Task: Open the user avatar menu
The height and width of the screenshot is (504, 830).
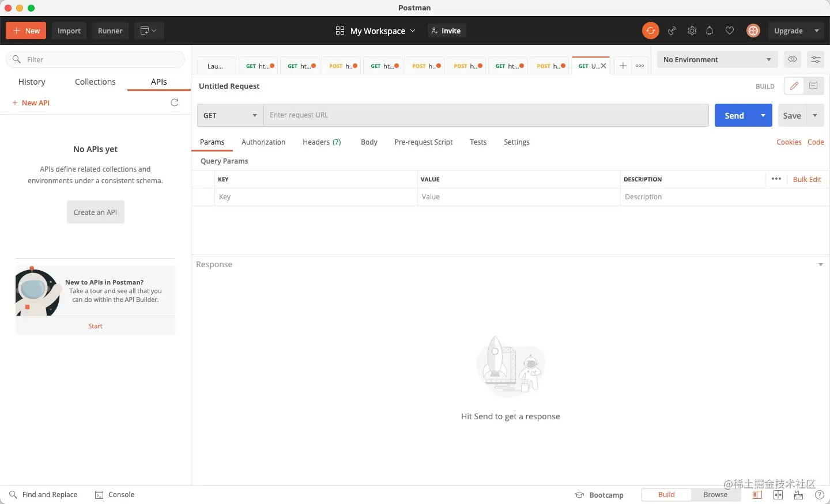Action: [753, 31]
